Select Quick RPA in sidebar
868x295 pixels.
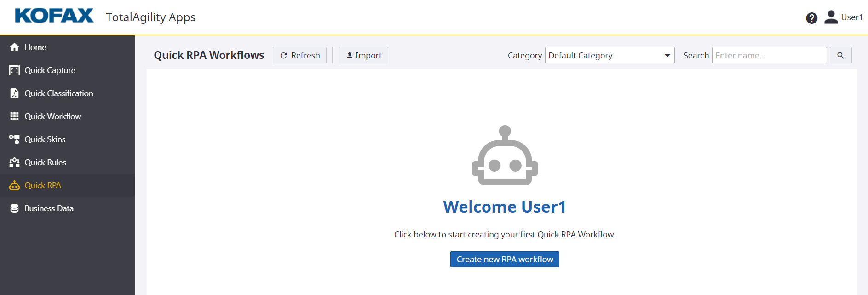67,185
